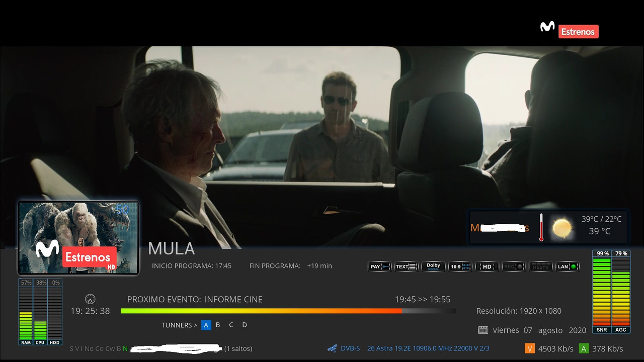Click the HDD usage meter
The image size is (644, 362).
coord(55,312)
